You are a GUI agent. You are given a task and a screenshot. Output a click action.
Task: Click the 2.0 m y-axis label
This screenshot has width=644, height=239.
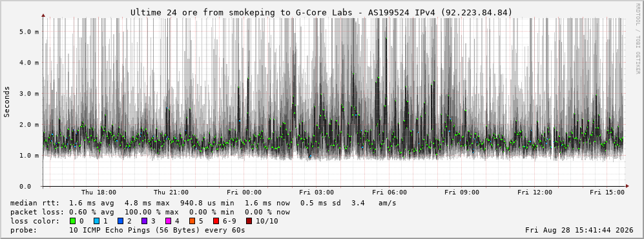(29, 125)
